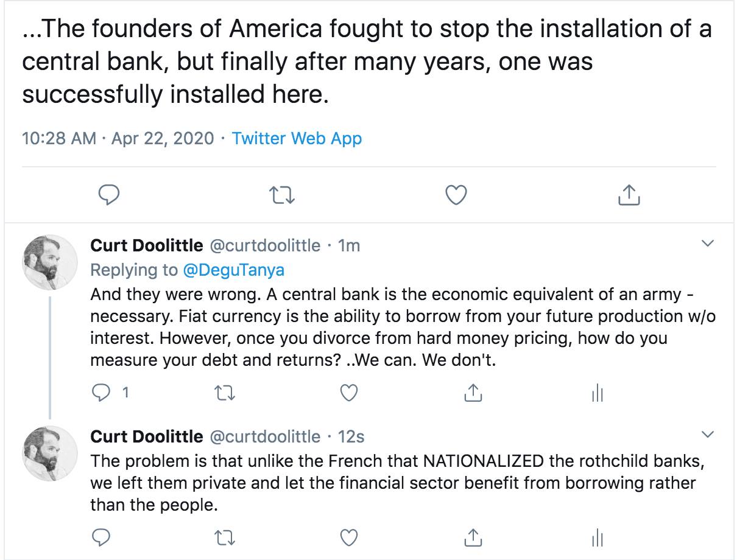Expand options chevron on Curt's first reply
Screen dimensions: 737x560
[x=707, y=244]
